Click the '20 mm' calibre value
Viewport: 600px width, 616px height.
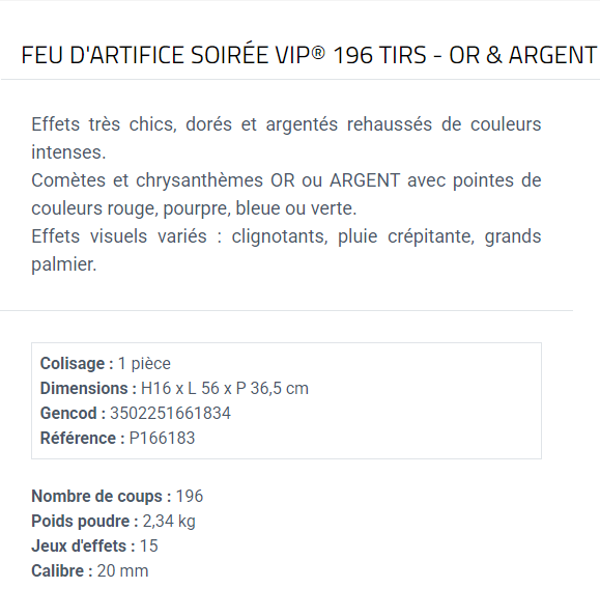[122, 571]
